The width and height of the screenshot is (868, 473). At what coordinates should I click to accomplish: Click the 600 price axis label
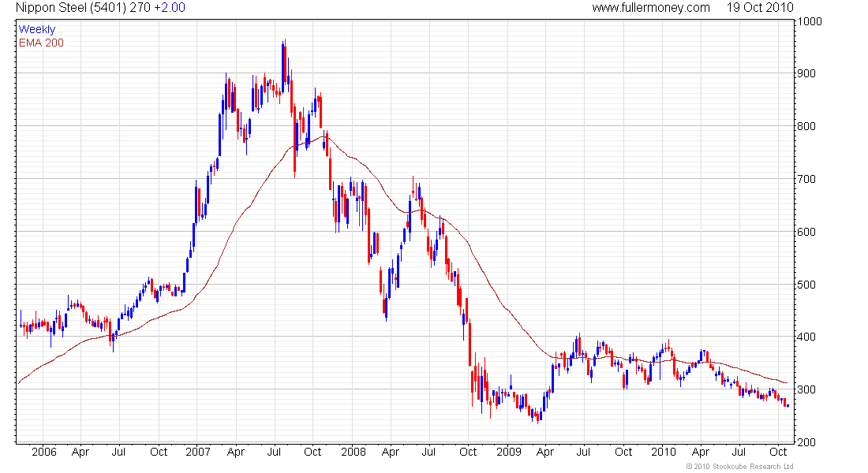point(806,232)
